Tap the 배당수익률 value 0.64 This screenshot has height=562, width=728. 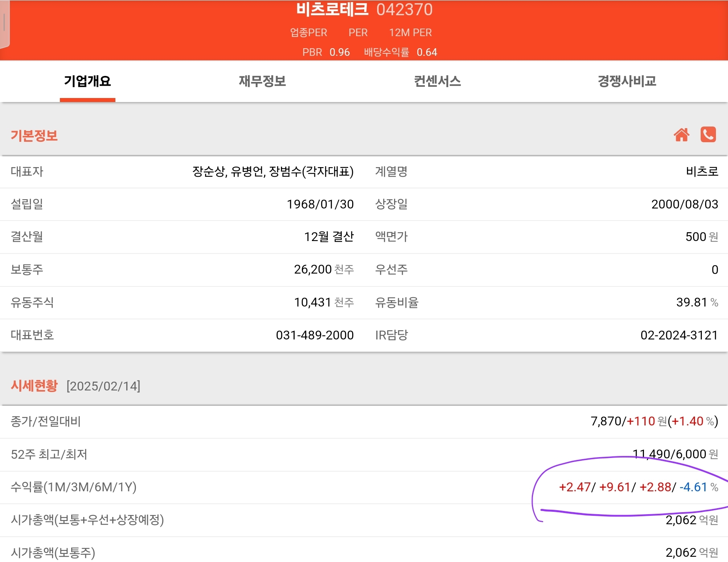[x=427, y=52]
